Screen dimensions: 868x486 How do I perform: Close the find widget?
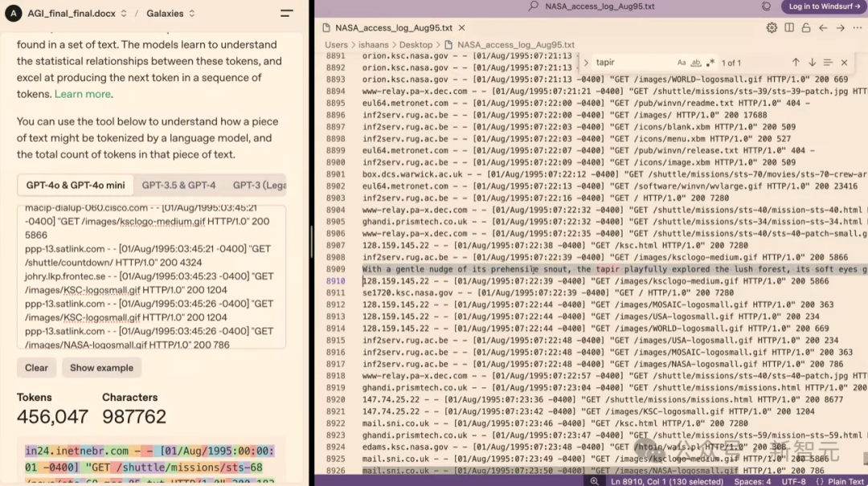844,63
